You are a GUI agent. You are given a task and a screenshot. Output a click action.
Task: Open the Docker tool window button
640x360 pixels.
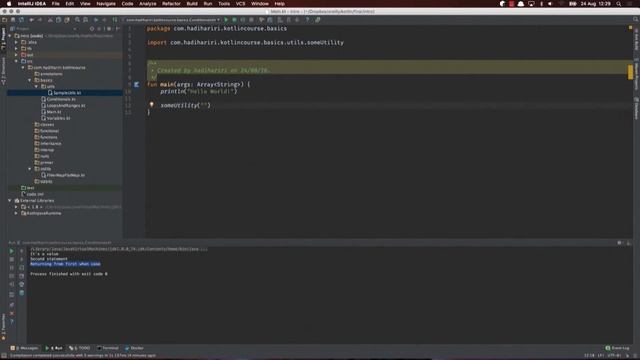tap(134, 348)
